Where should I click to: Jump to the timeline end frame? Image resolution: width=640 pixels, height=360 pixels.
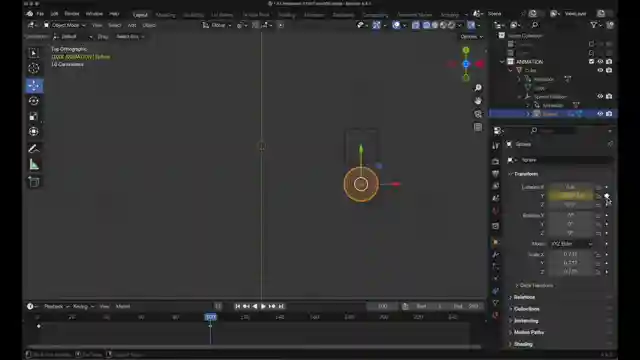point(281,306)
